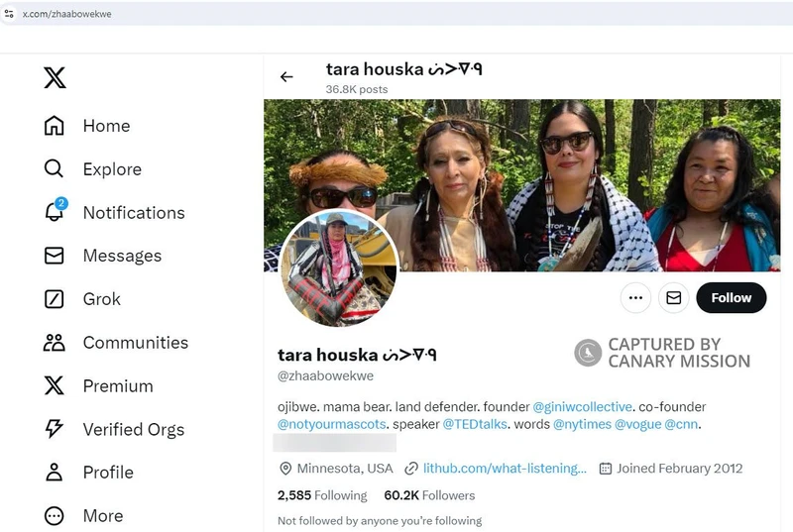The height and width of the screenshot is (532, 793).
Task: Open the @giniwcollective mention link
Action: (582, 407)
